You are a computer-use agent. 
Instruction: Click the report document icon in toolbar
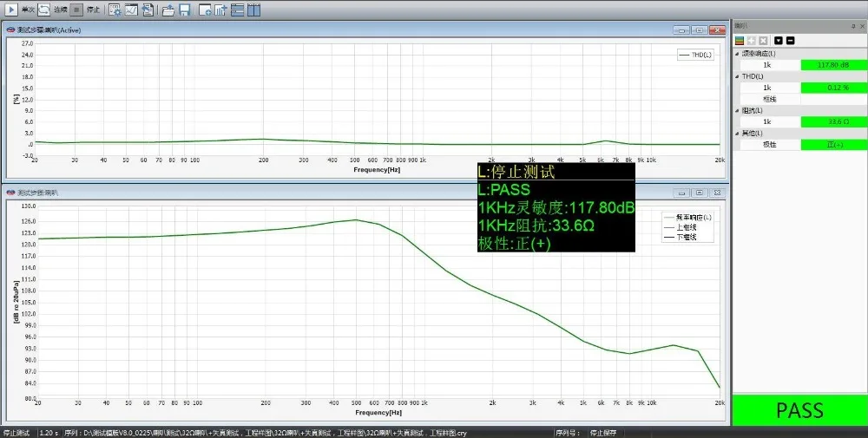pyautogui.click(x=148, y=10)
